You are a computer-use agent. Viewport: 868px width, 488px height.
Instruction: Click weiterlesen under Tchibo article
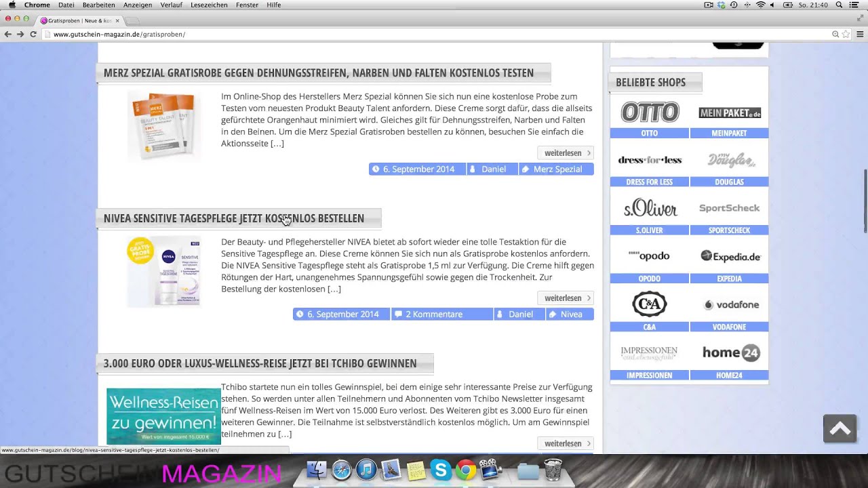pyautogui.click(x=565, y=443)
